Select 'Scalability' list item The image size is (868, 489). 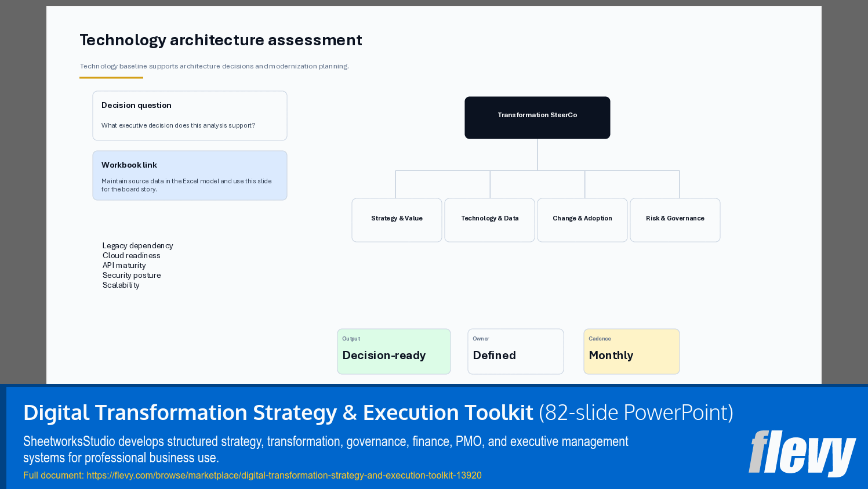pyautogui.click(x=121, y=285)
